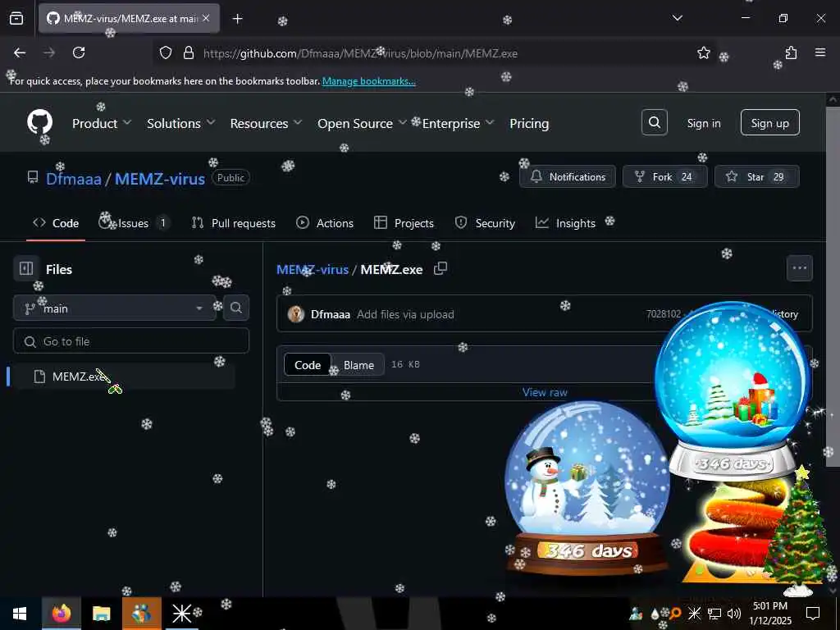840x630 pixels.
Task: Open the Dfmaaa owner link
Action: coord(73,178)
